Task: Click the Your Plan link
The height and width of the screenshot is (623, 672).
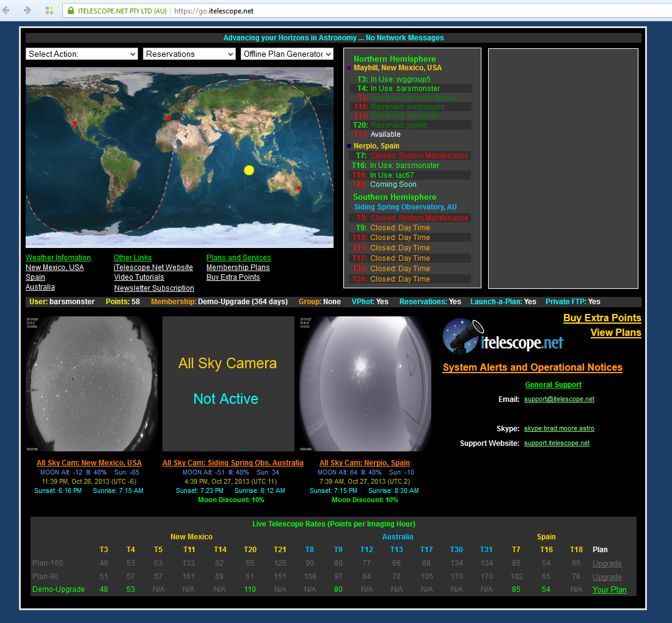Action: [610, 589]
